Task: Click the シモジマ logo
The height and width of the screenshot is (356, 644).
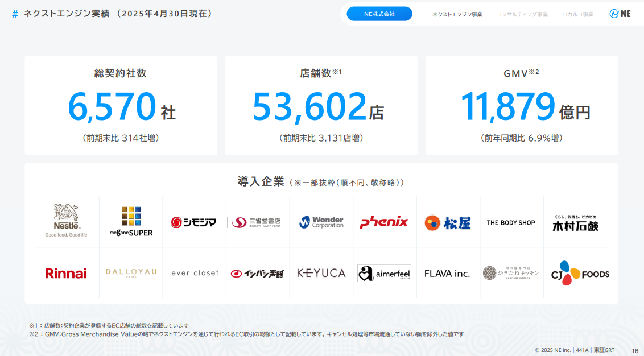Action: 193,222
